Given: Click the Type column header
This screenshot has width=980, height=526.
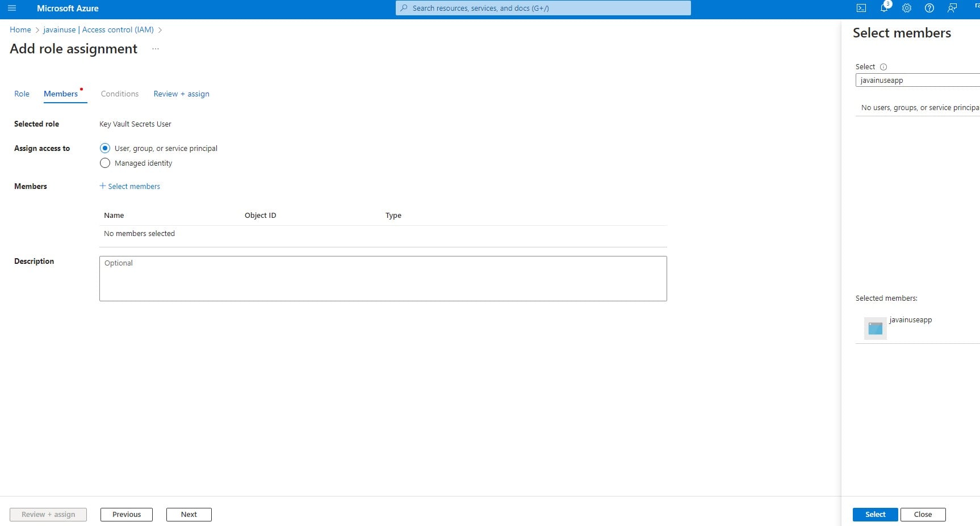Looking at the screenshot, I should (x=393, y=216).
